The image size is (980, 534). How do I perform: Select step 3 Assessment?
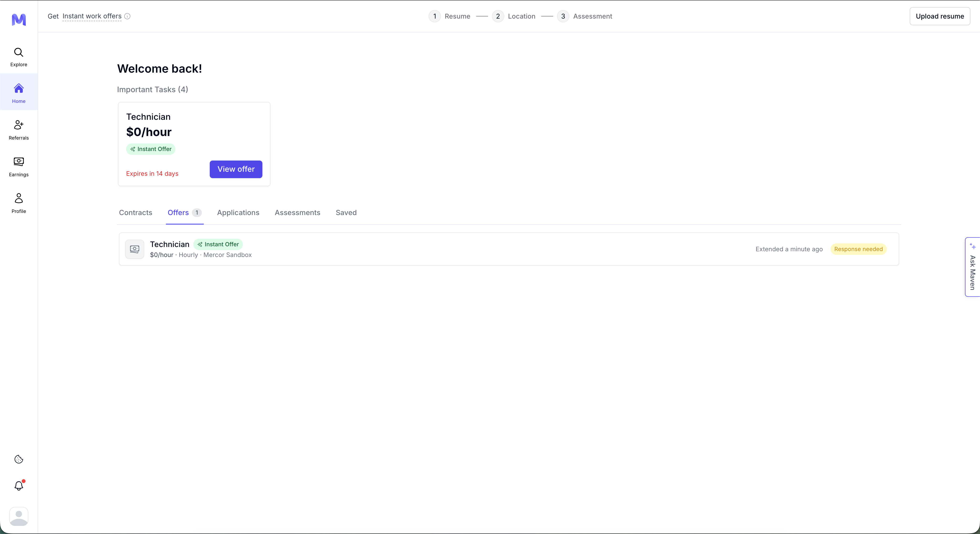click(x=585, y=16)
